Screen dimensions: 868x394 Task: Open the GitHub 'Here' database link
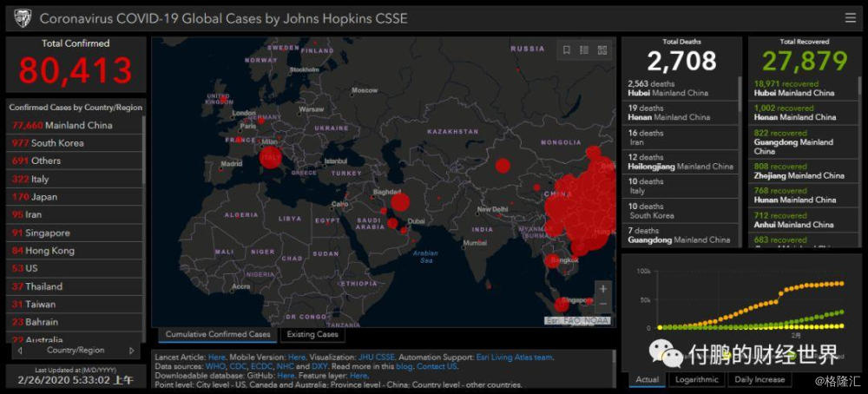[x=286, y=375]
